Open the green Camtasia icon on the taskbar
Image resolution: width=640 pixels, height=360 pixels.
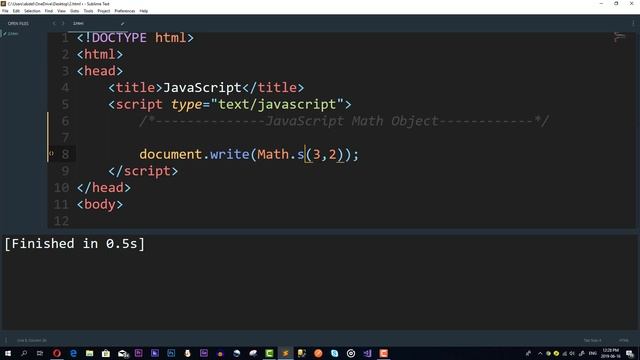click(x=269, y=353)
